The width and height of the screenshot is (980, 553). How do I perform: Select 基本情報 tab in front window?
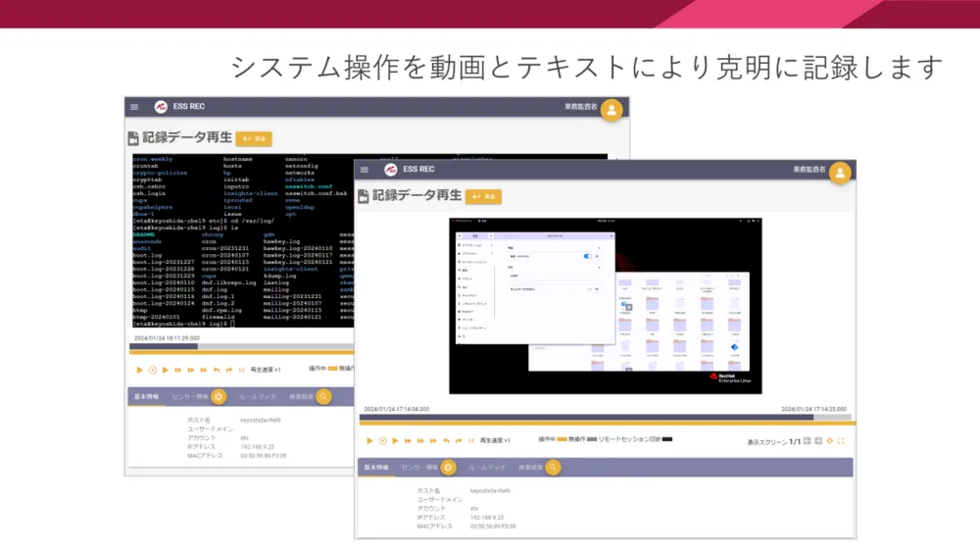tap(376, 468)
